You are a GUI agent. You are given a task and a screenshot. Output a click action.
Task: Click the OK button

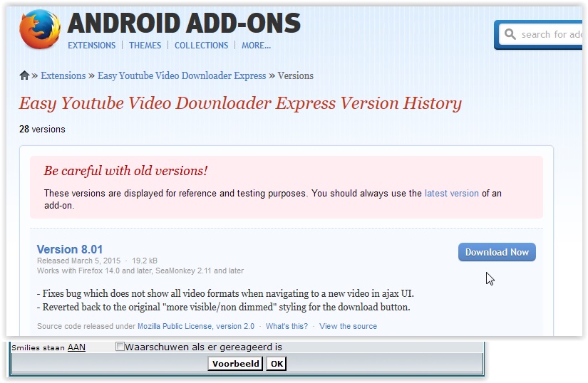(x=277, y=364)
